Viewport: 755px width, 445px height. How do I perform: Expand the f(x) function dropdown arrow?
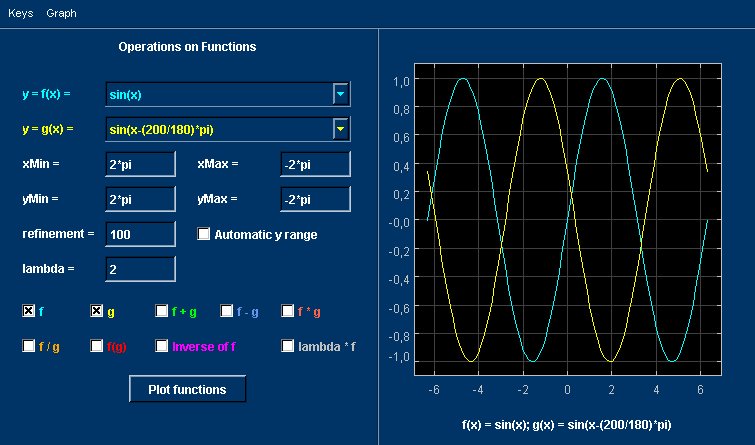(x=340, y=94)
